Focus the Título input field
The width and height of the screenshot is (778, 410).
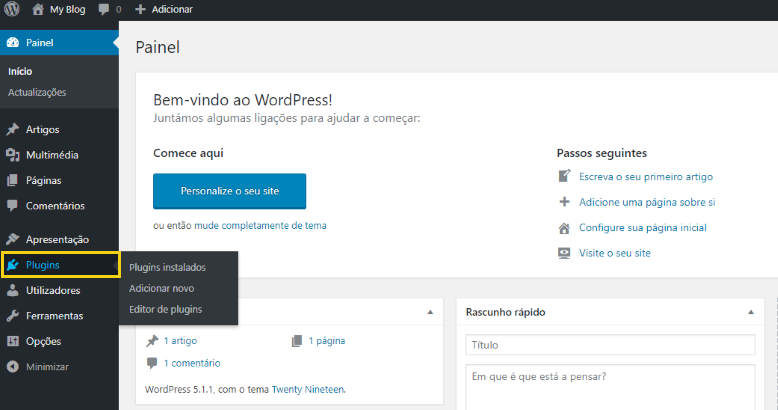610,345
